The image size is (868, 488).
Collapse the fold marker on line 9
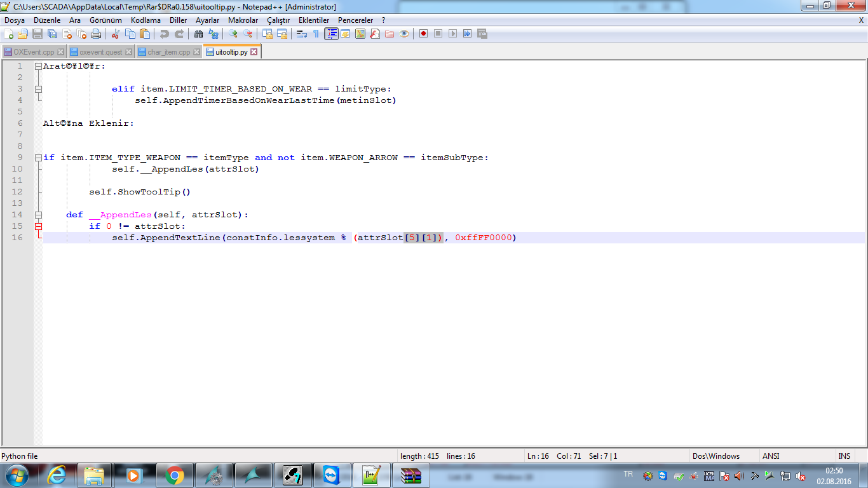pyautogui.click(x=38, y=158)
